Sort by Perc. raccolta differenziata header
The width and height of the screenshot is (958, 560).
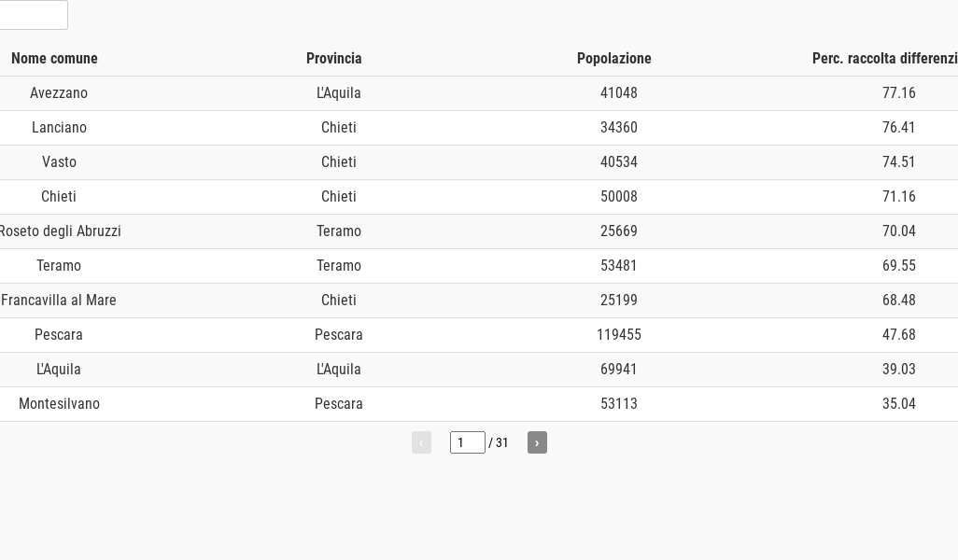click(x=884, y=59)
